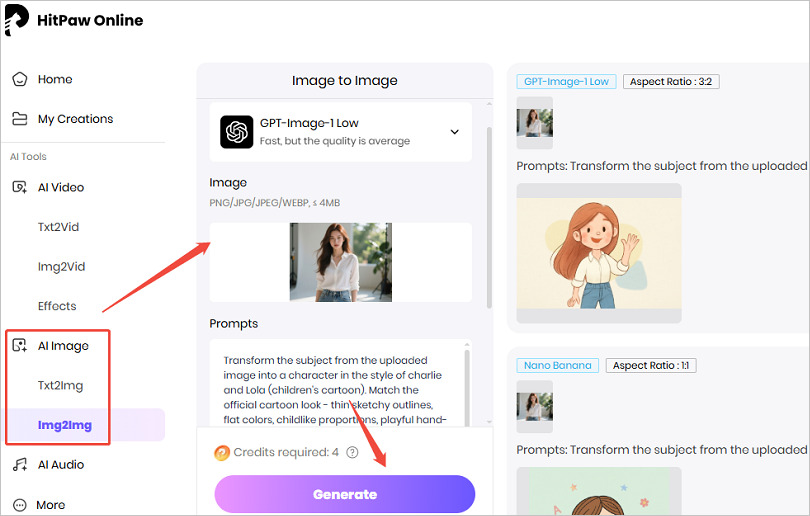This screenshot has width=810, height=516.
Task: Click the Aspect Ratio : 1:1 tag
Action: pos(651,365)
